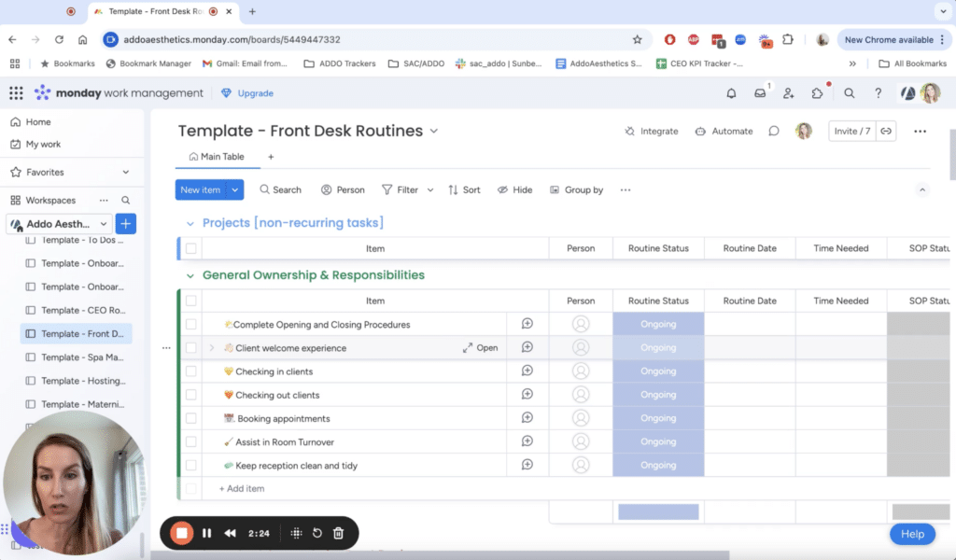Open the New item dropdown arrow
Viewport: 956px width, 560px height.
click(x=235, y=189)
